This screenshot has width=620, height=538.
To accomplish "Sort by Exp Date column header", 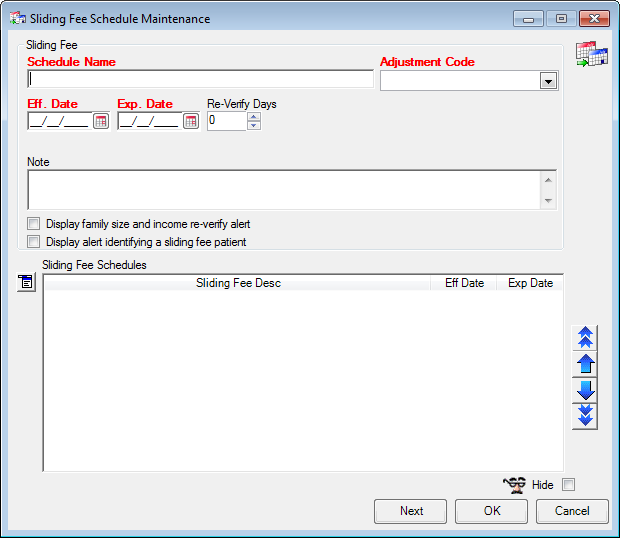I will (530, 283).
